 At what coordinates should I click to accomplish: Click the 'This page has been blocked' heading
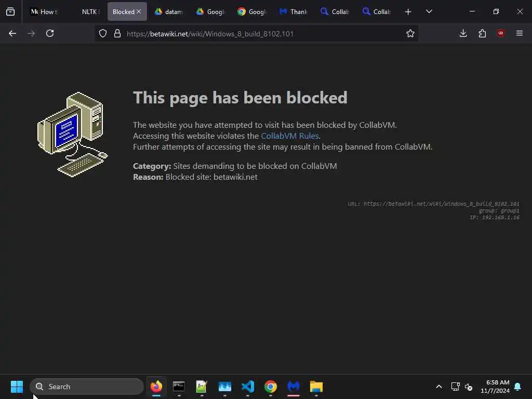(x=240, y=98)
